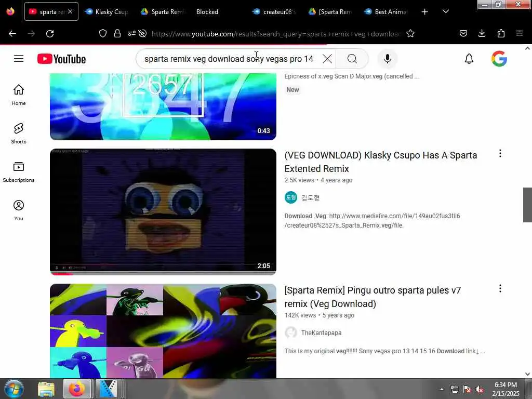Switch to the video editor taskbar app
This screenshot has height=399, width=532.
[108, 389]
